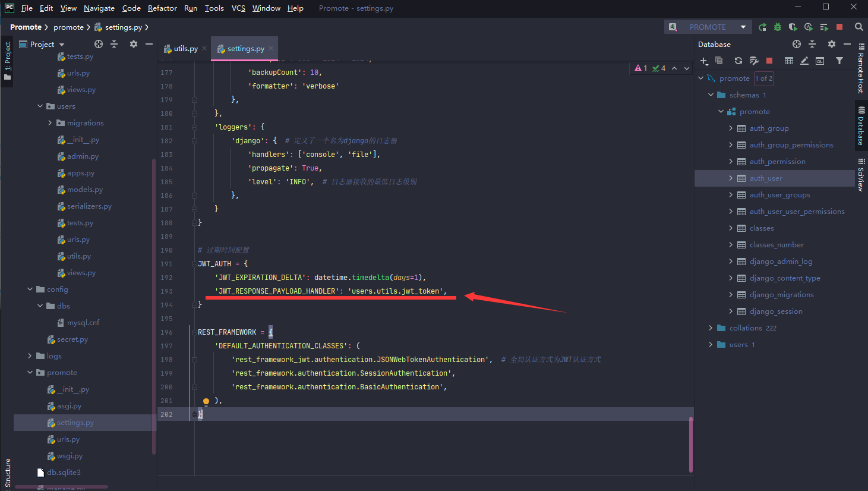Viewport: 868px width, 491px height.
Task: Open Search Everywhere magnifier
Action: [x=858, y=27]
